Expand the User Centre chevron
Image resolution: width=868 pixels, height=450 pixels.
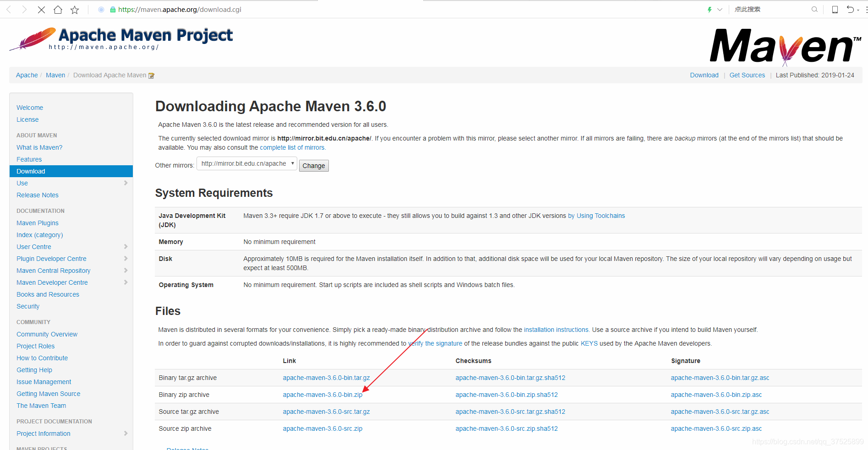pos(126,247)
